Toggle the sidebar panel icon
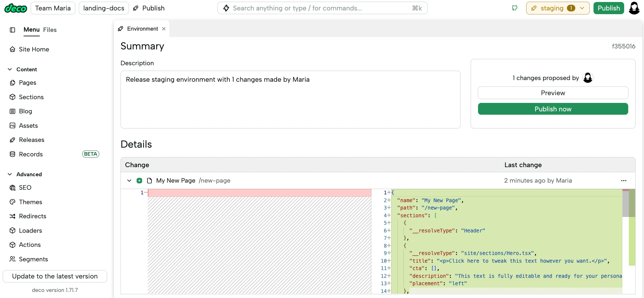This screenshot has height=298, width=644. click(12, 30)
